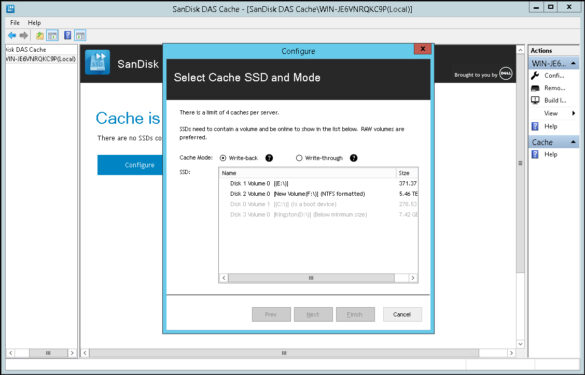Collapse the WIN-JE6 actions section
Image resolution: width=585 pixels, height=375 pixels.
(x=573, y=63)
